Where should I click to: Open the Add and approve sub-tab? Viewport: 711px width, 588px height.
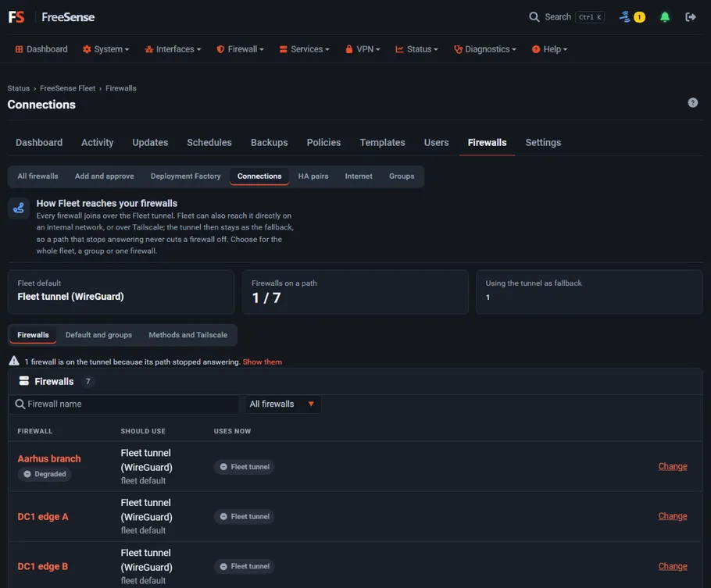coord(104,176)
